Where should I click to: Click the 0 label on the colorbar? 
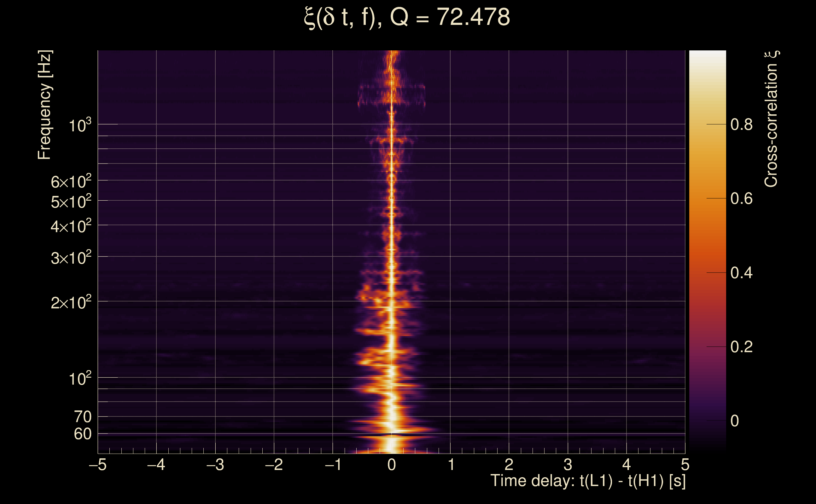735,421
